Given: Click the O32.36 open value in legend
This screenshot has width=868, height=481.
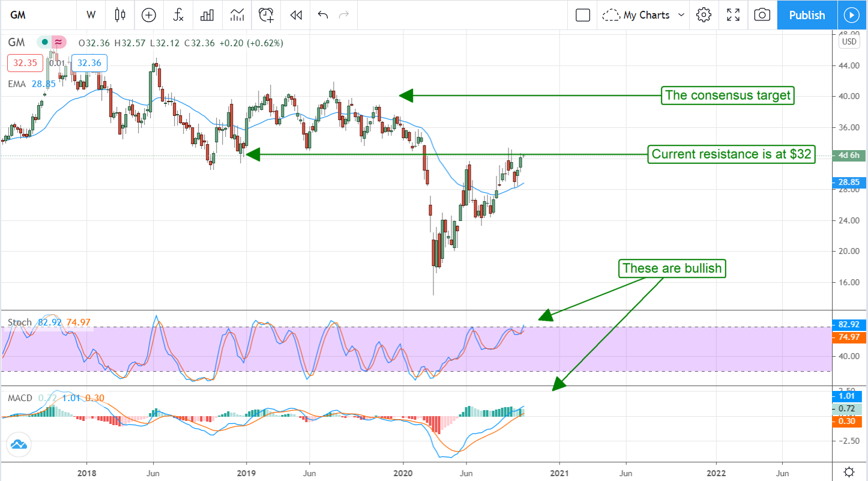Looking at the screenshot, I should tap(95, 43).
